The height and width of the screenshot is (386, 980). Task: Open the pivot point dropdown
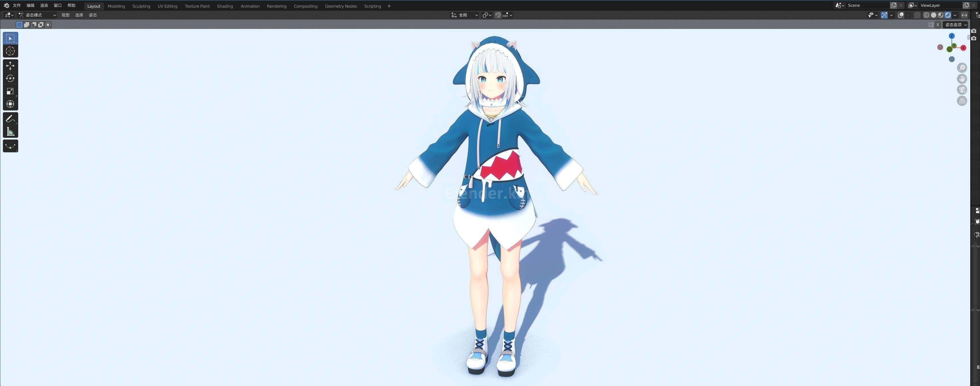point(487,15)
